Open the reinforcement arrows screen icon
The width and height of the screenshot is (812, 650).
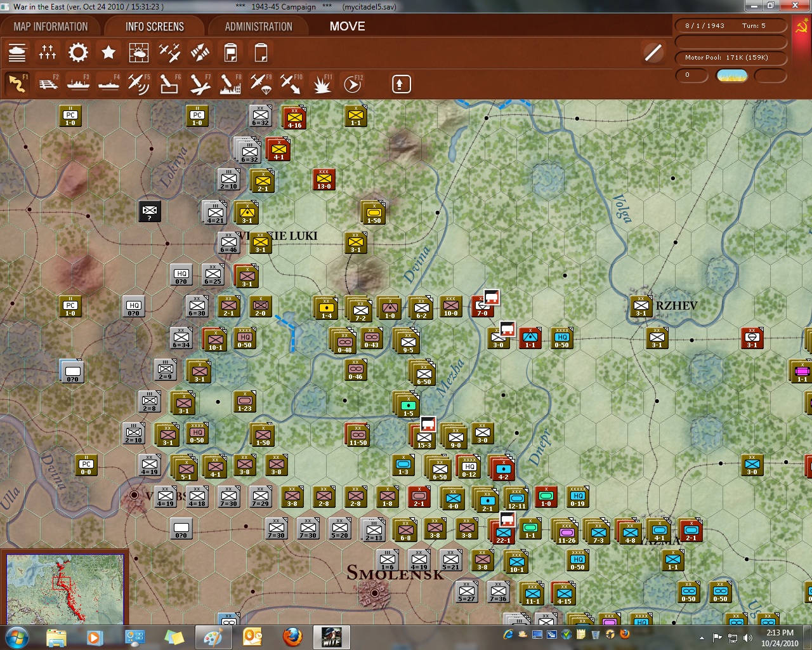(200, 53)
